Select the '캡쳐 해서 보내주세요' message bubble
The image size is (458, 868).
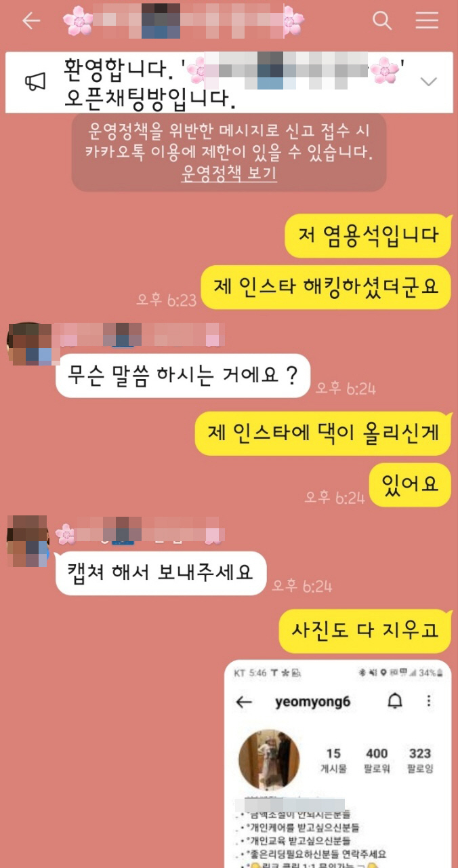click(x=161, y=573)
